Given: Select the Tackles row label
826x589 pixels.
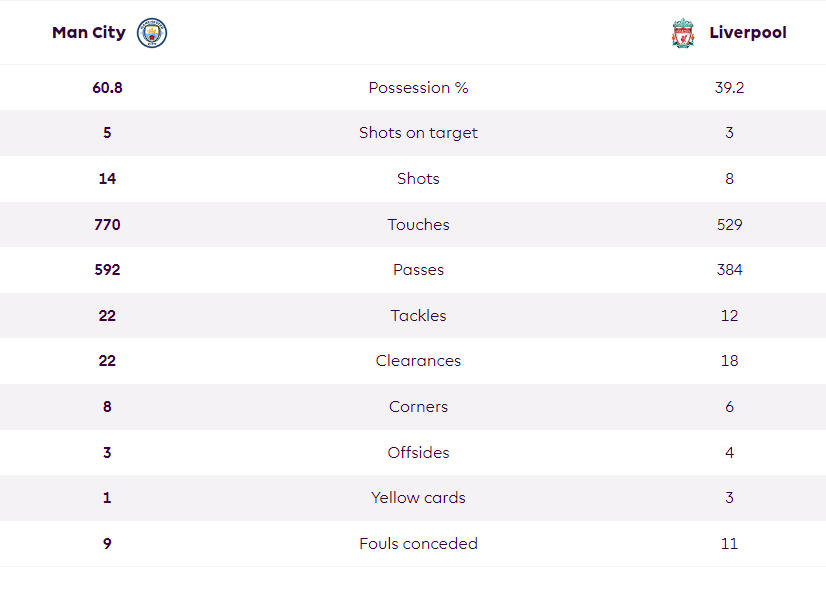Looking at the screenshot, I should click(x=418, y=316).
